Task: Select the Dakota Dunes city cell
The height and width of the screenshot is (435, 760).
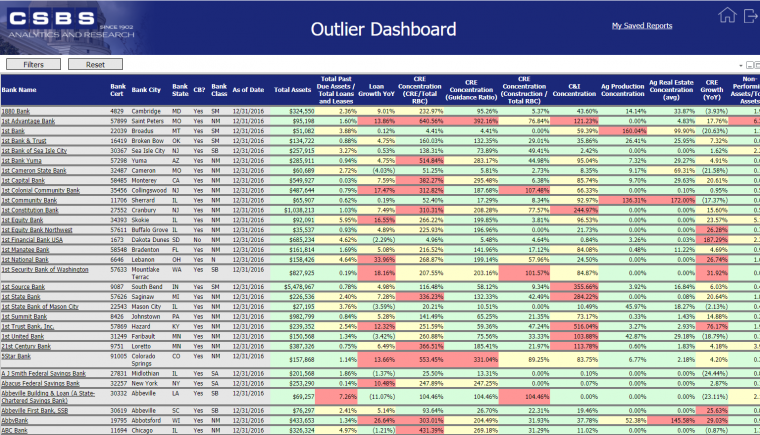Action: [x=151, y=240]
